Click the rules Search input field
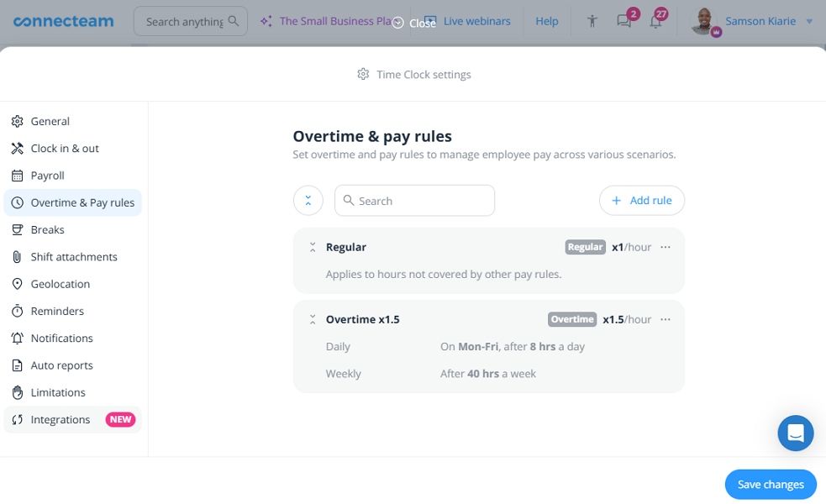 pyautogui.click(x=414, y=200)
